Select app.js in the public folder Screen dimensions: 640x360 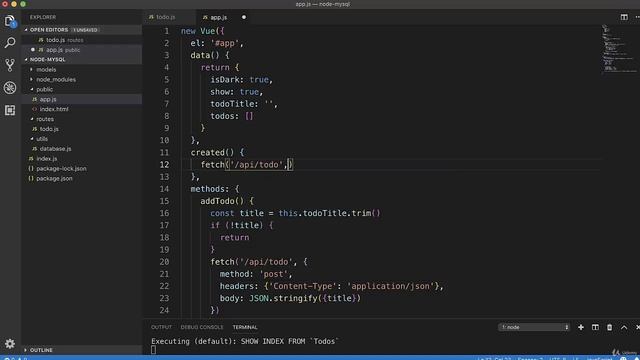82,99
